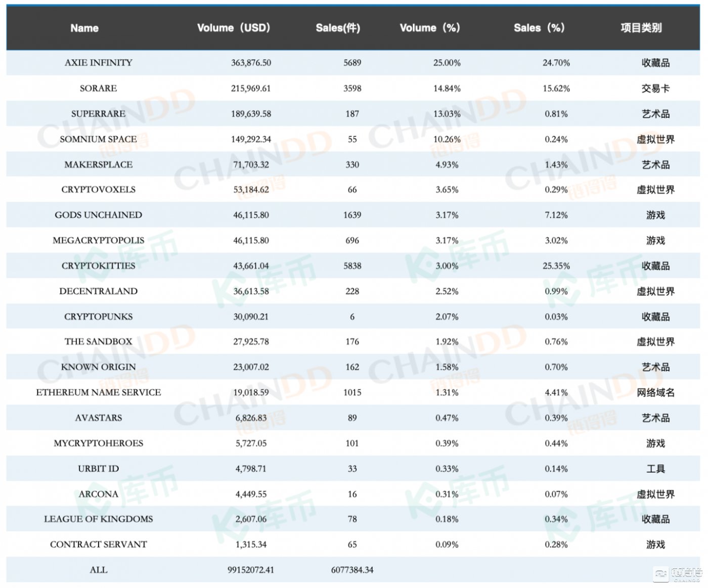Click the Volume (USD) column header
Image resolution: width=708 pixels, height=588 pixels.
tap(234, 28)
